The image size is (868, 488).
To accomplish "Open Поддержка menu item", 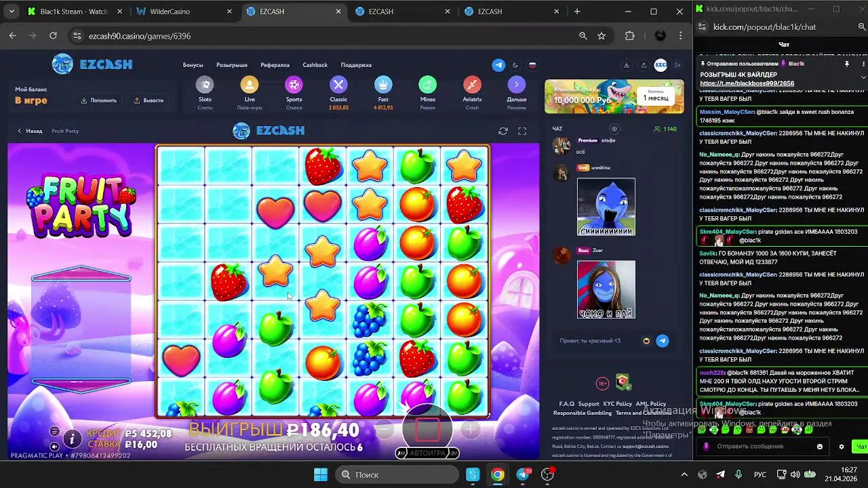I will coord(356,65).
